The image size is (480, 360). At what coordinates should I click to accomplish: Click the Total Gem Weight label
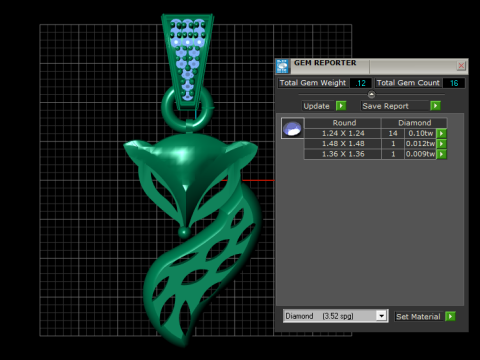[x=313, y=83]
